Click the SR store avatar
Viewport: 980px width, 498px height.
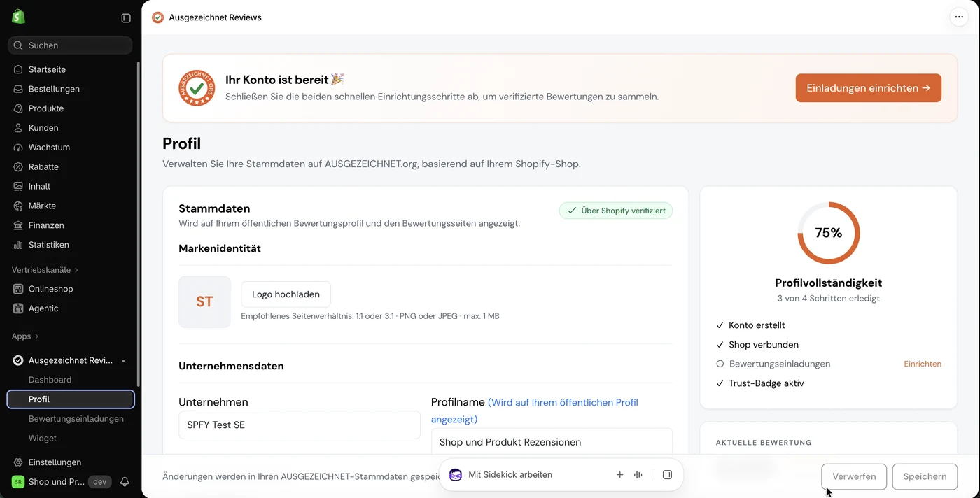tap(18, 482)
